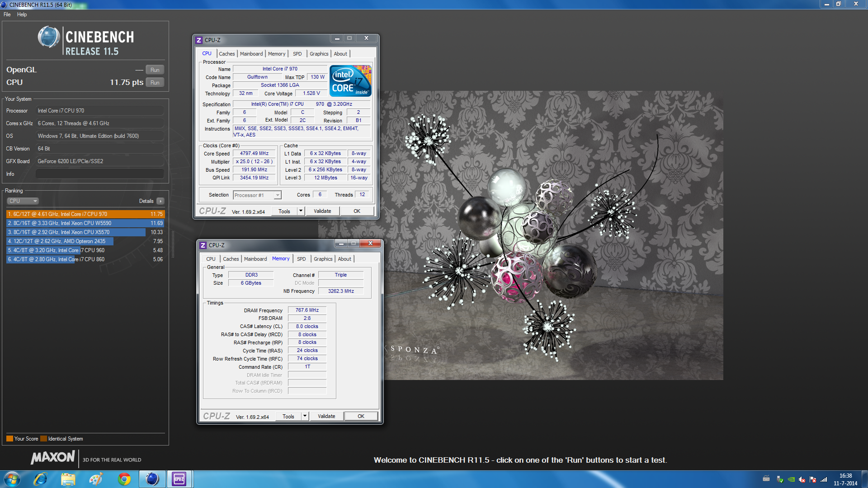Switch to Graphics tab in upper CPU-Z
This screenshot has width=868, height=488.
(x=319, y=54)
